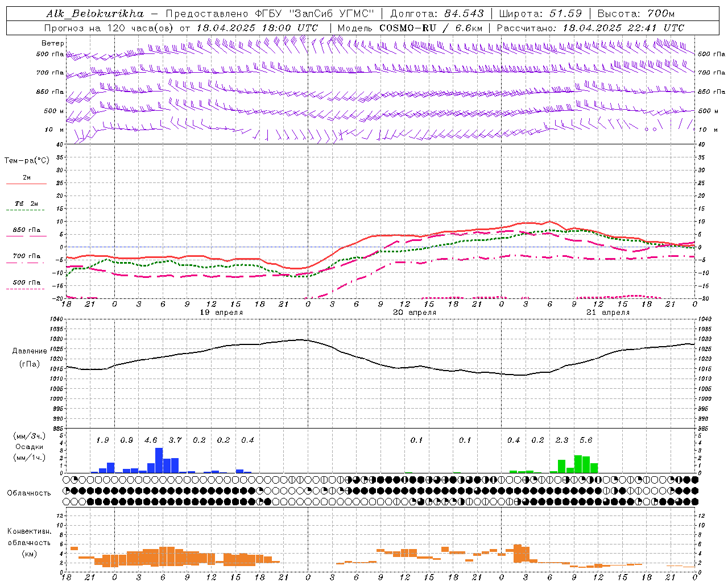Click the Тем-ра(°C) axis title
Viewport: 728px width, 582px height.
(x=27, y=161)
